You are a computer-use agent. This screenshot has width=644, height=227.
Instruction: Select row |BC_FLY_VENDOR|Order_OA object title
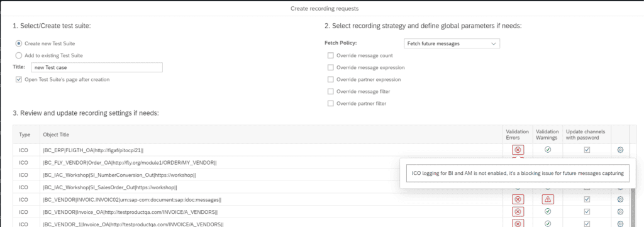[130, 163]
